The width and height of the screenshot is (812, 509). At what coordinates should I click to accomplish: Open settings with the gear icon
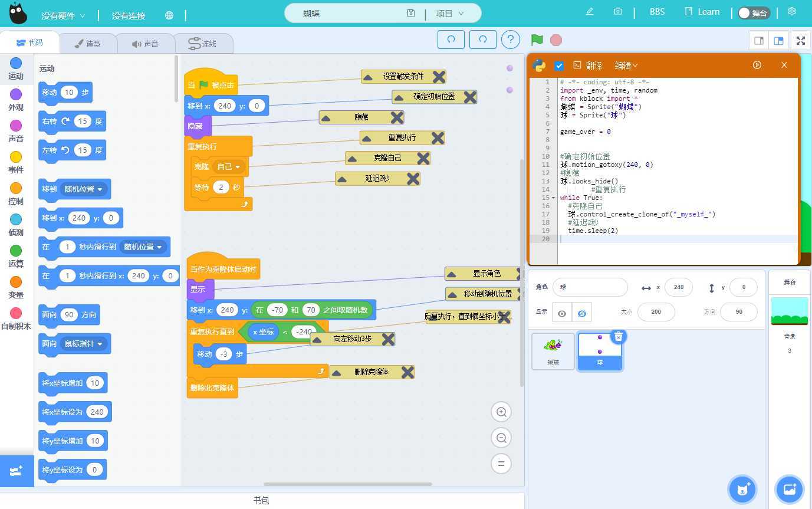(x=792, y=12)
